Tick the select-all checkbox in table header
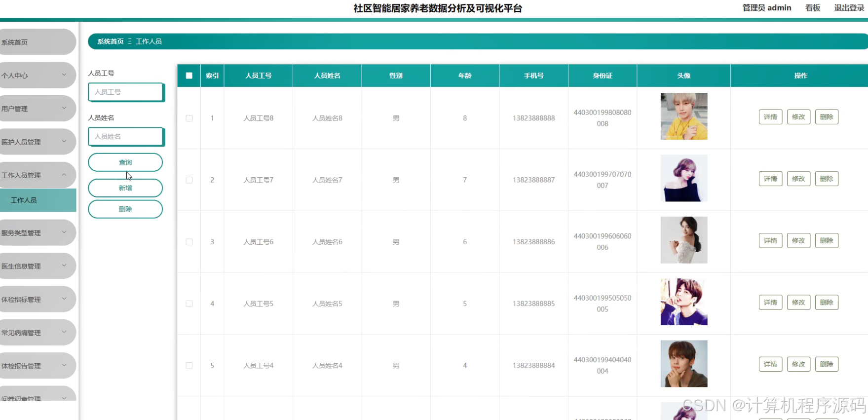This screenshot has width=868, height=420. (x=189, y=76)
